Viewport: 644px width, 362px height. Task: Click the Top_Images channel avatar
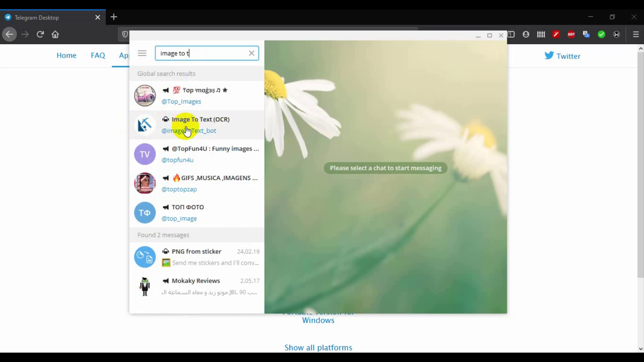pos(145,96)
